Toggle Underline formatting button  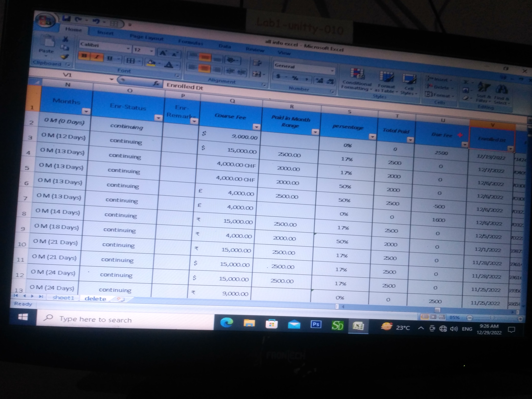pyautogui.click(x=110, y=58)
